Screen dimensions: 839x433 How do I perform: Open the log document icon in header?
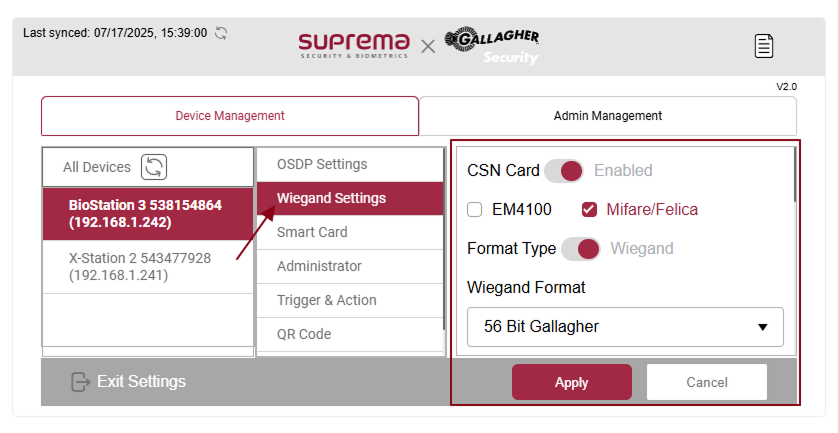764,45
